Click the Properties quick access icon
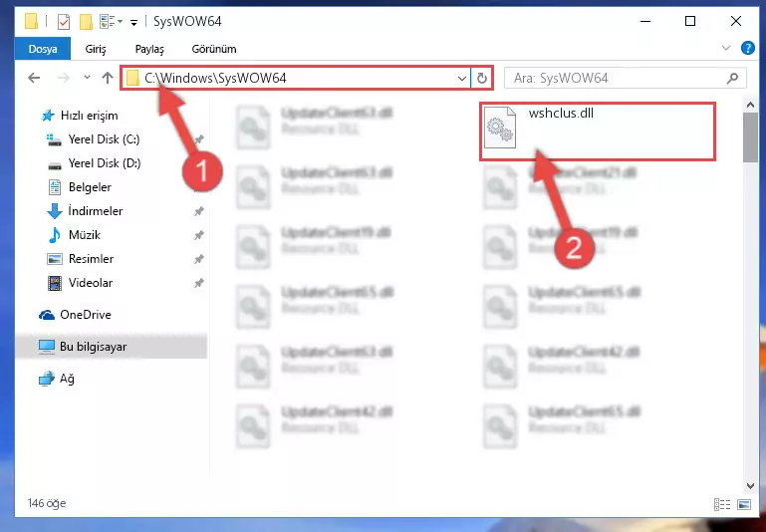Screen dimensions: 766x532 pyautogui.click(x=64, y=22)
